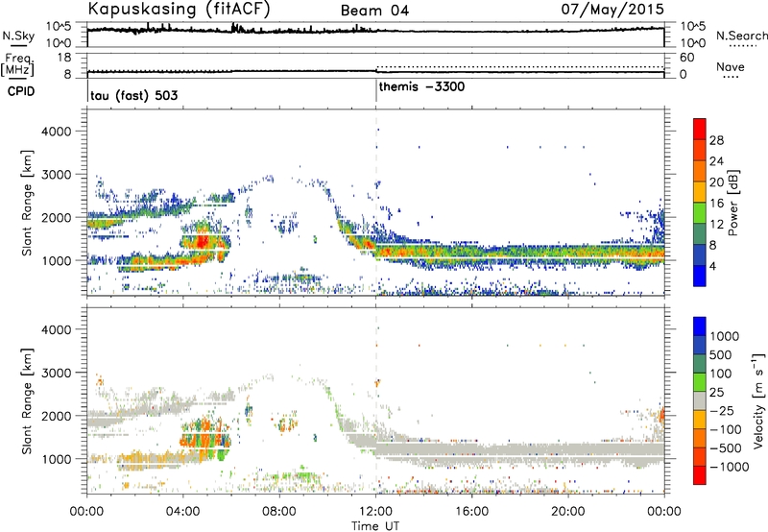Click the red high-power patch near 05:00
This screenshot has width=768, height=532.
tap(202, 242)
